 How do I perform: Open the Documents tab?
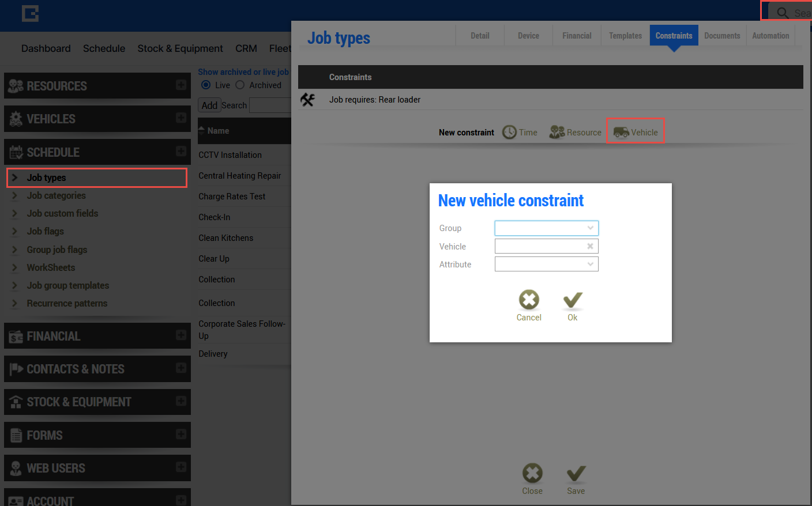pyautogui.click(x=722, y=36)
